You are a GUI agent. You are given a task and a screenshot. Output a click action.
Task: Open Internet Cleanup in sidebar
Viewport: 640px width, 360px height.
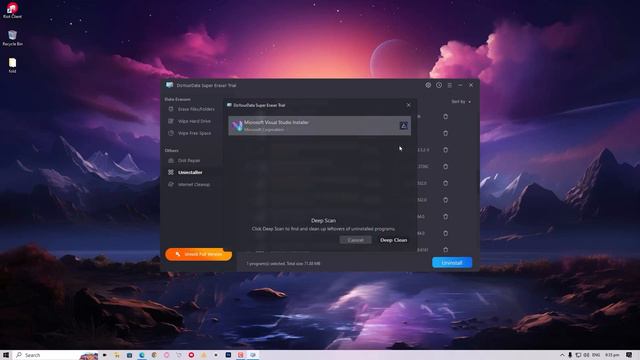pos(194,184)
